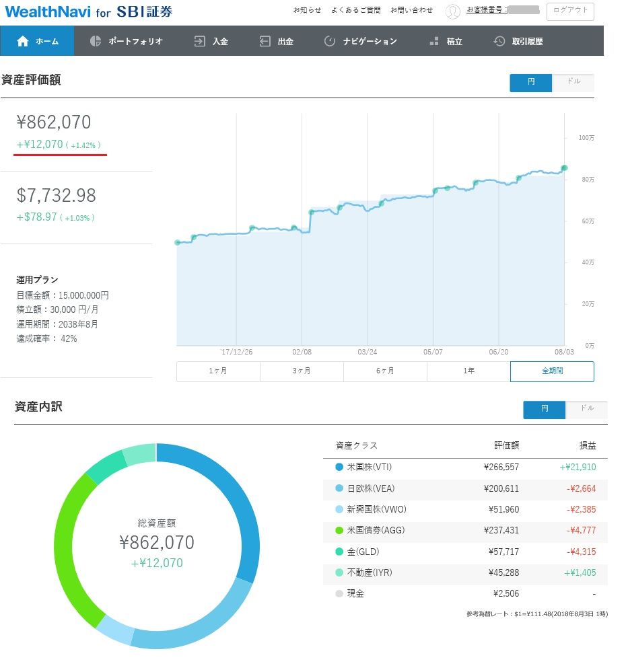The width and height of the screenshot is (628, 672).
Task: Click the home house icon in navigation
Action: 23,41
